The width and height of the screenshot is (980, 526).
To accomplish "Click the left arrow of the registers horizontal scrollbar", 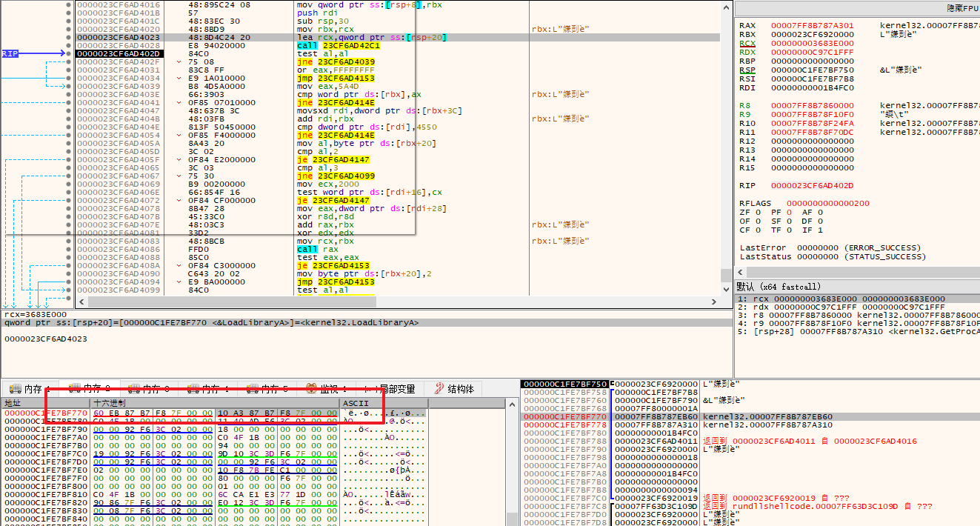I will (x=741, y=273).
